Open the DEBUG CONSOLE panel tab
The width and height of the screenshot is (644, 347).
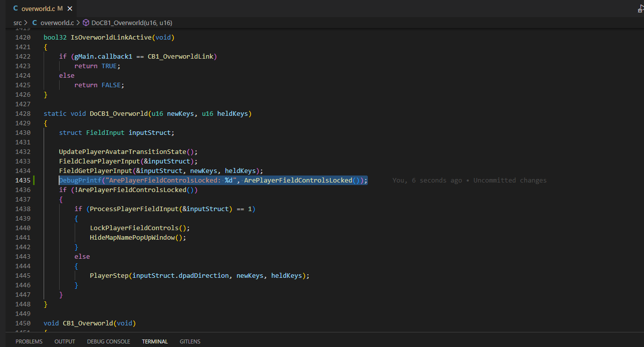coord(108,341)
